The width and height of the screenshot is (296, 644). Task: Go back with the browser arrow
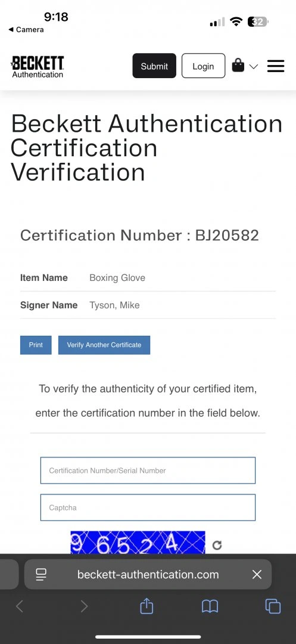[x=19, y=606]
